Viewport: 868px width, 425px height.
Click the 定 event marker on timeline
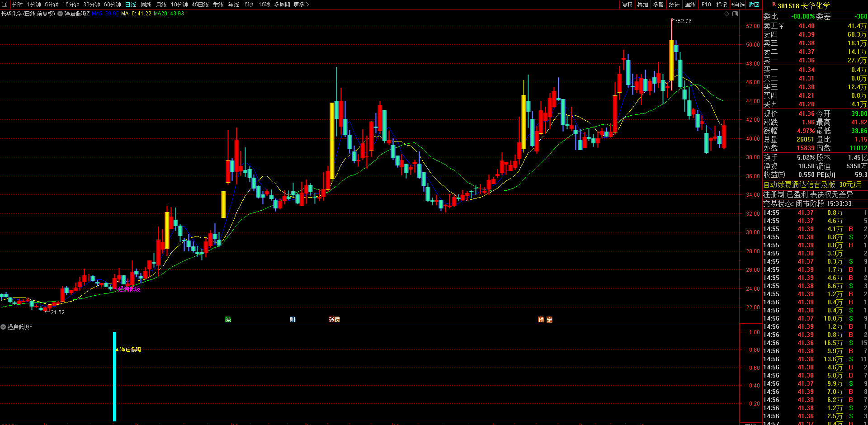pyautogui.click(x=549, y=320)
